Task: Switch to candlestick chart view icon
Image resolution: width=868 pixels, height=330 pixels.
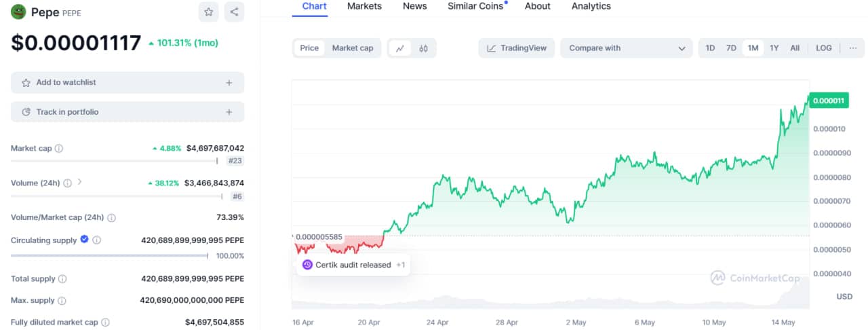Action: coord(424,48)
